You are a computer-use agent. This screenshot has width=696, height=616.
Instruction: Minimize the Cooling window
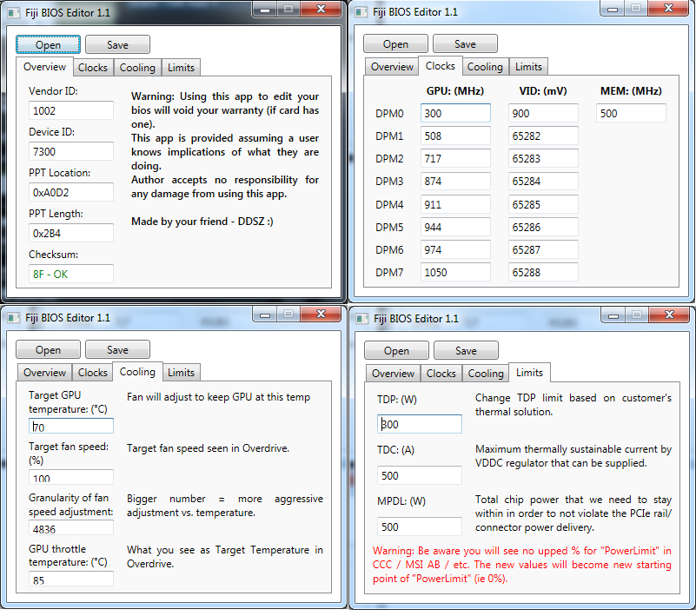coord(265,315)
